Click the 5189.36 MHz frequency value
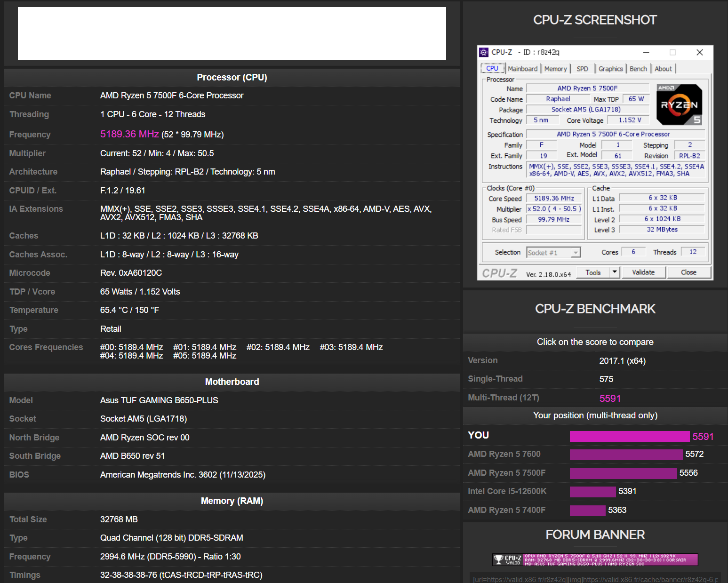The image size is (728, 583). pyautogui.click(x=129, y=134)
